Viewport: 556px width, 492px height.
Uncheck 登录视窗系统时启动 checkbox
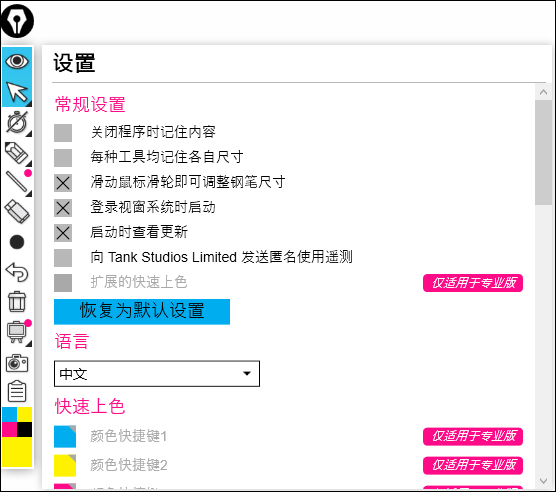[x=63, y=208]
